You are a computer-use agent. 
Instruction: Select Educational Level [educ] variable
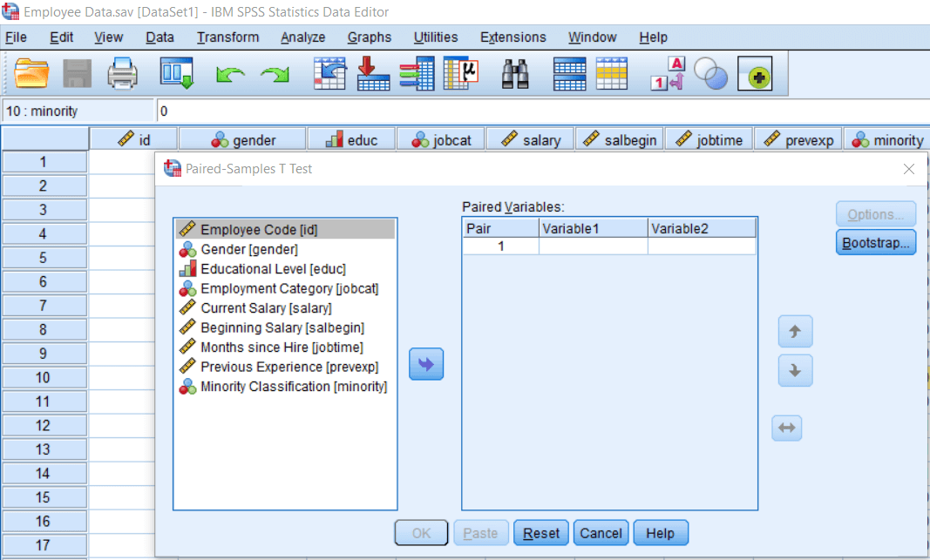[x=285, y=269]
